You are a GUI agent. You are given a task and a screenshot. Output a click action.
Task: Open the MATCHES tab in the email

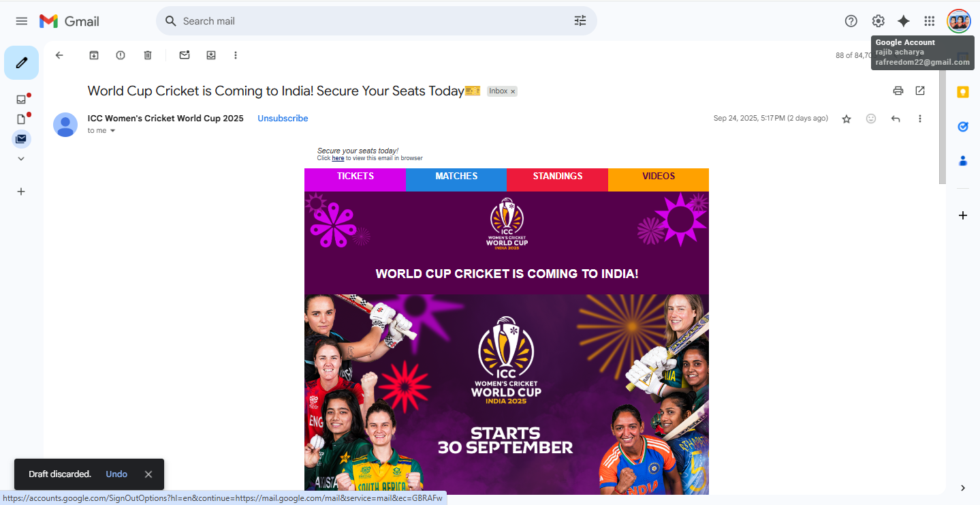coord(456,177)
